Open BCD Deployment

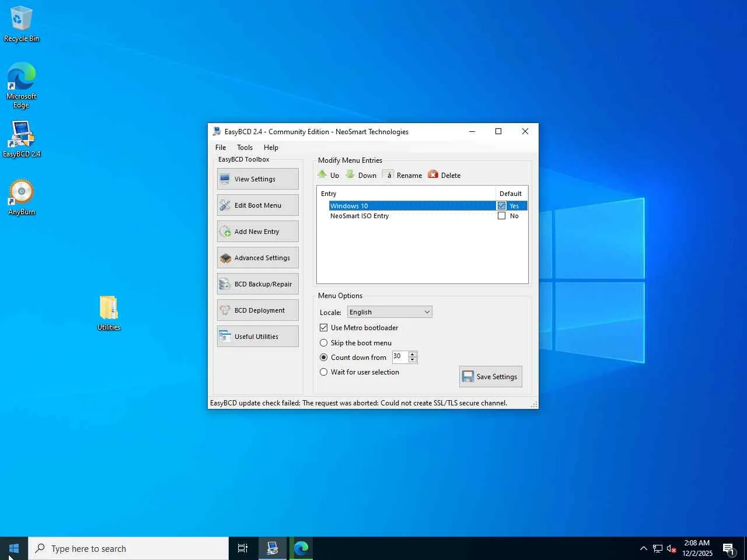(257, 310)
